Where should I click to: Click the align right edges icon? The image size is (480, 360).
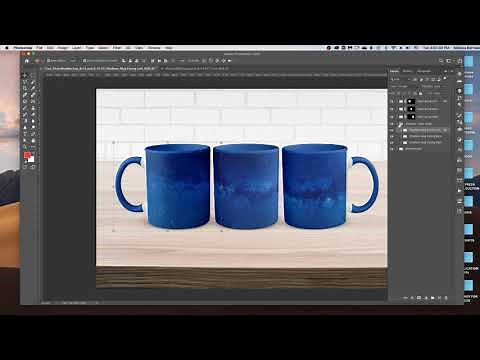136,61
